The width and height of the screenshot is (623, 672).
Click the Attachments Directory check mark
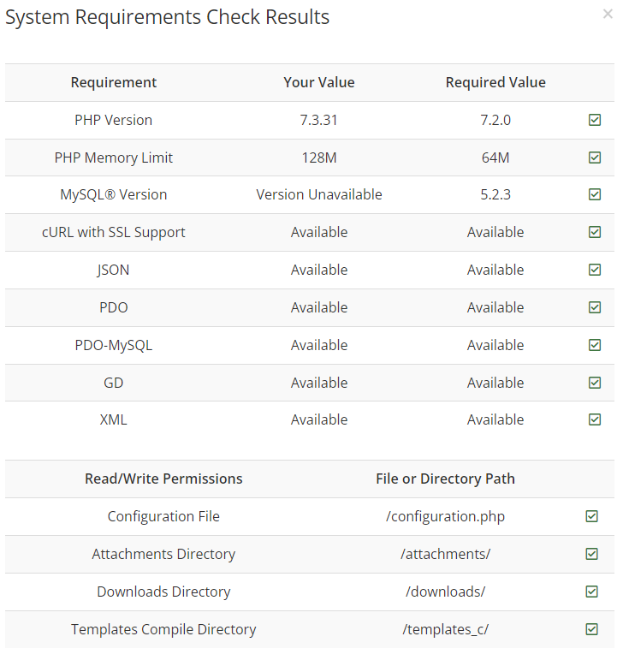(591, 554)
